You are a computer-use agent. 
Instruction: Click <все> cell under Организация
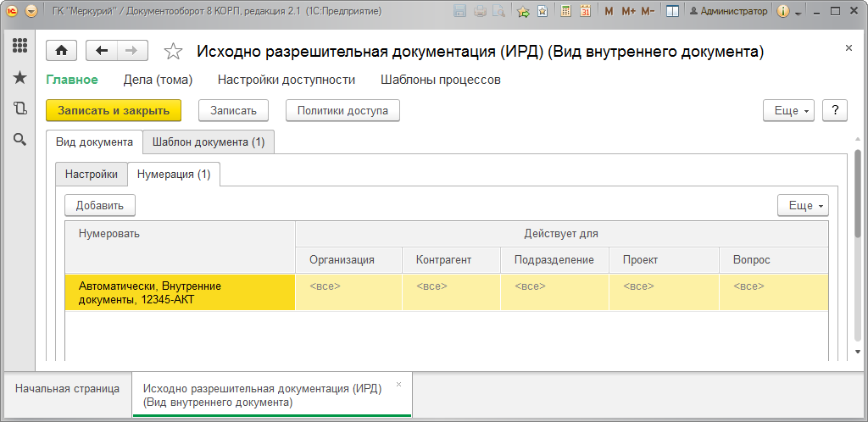(x=348, y=292)
